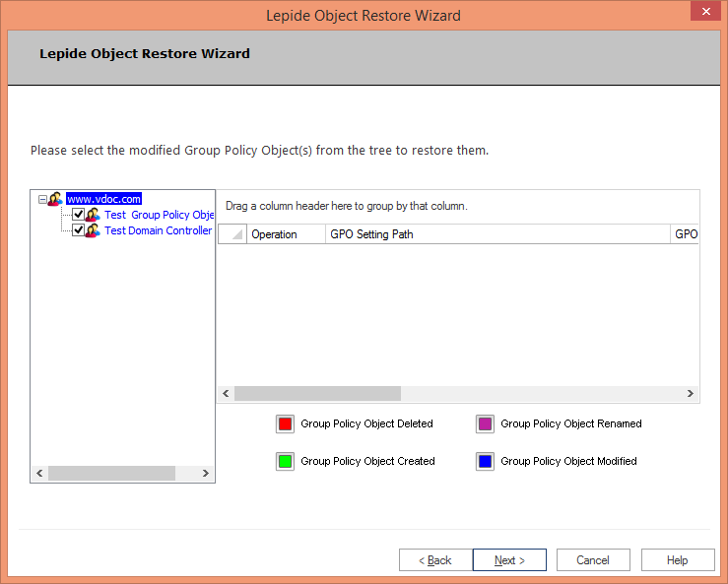
Task: Click the Test Domain Controller users icon
Action: tap(93, 230)
